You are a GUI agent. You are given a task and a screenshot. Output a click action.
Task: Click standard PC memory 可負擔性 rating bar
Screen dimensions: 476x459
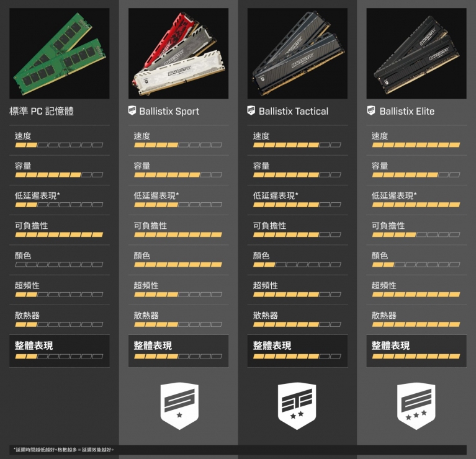59,234
